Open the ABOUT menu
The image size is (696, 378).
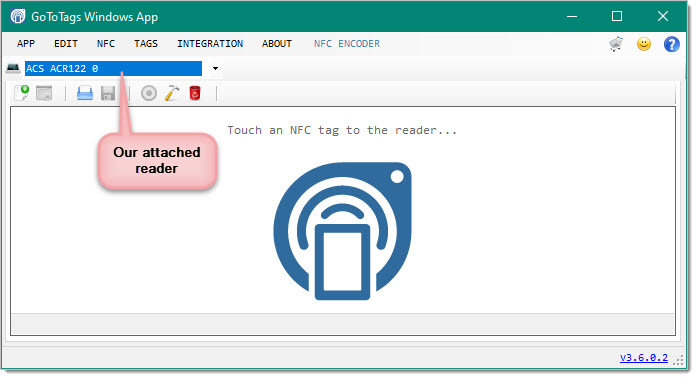pyautogui.click(x=277, y=43)
